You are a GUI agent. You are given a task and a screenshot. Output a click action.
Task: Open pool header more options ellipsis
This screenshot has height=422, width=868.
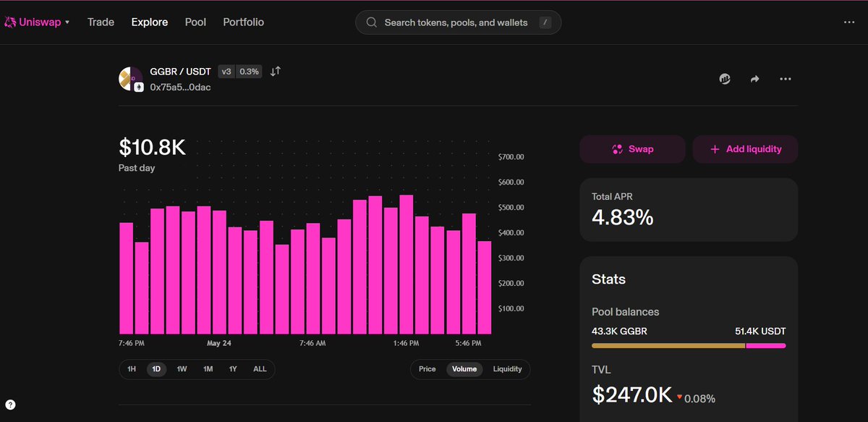(x=786, y=79)
